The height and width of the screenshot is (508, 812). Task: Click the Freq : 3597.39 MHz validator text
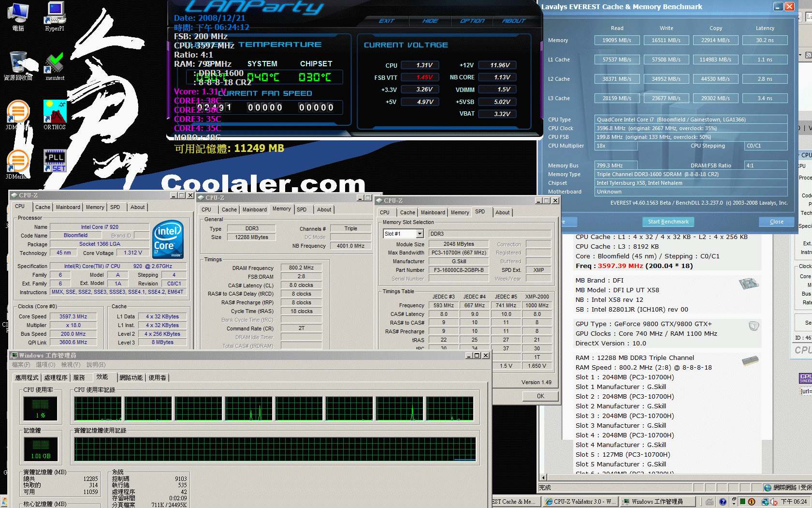[x=634, y=266]
